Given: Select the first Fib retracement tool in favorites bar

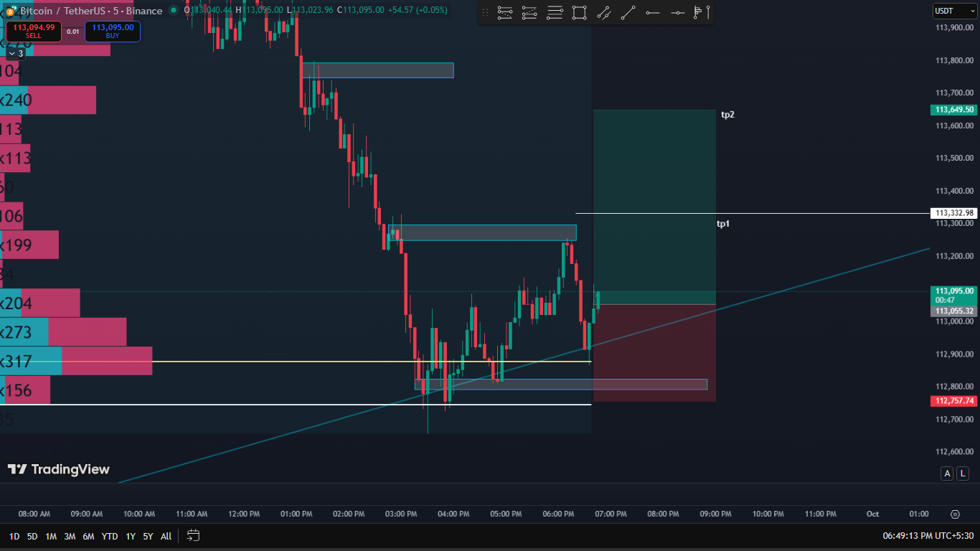Looking at the screenshot, I should [505, 12].
